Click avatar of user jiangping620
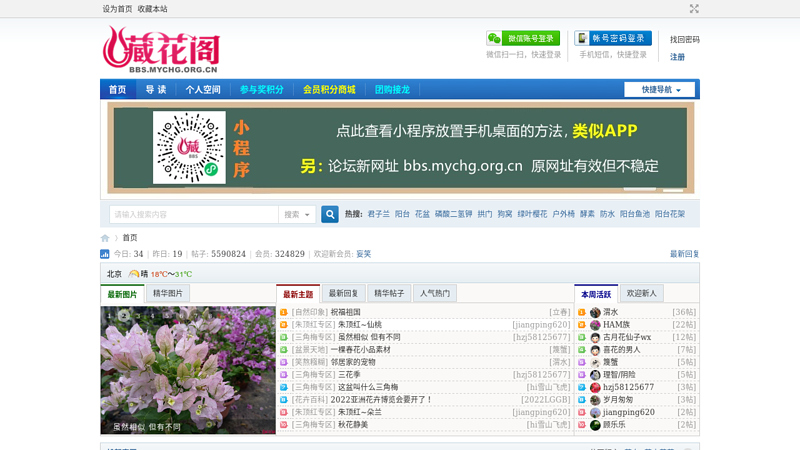This screenshot has height=450, width=800. (x=595, y=412)
